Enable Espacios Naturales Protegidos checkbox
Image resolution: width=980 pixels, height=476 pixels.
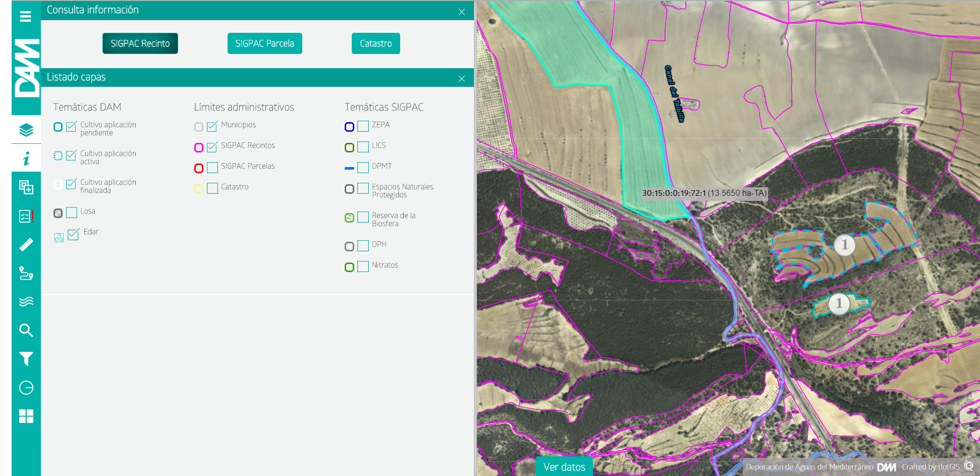[363, 188]
